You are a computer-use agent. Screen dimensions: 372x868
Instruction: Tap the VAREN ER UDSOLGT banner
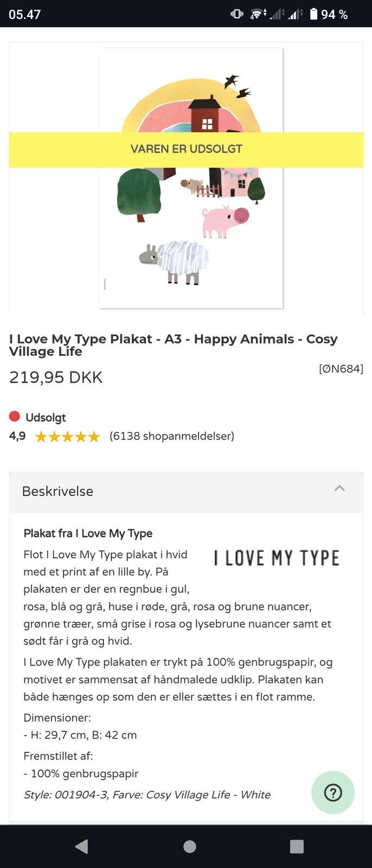pyautogui.click(x=186, y=149)
